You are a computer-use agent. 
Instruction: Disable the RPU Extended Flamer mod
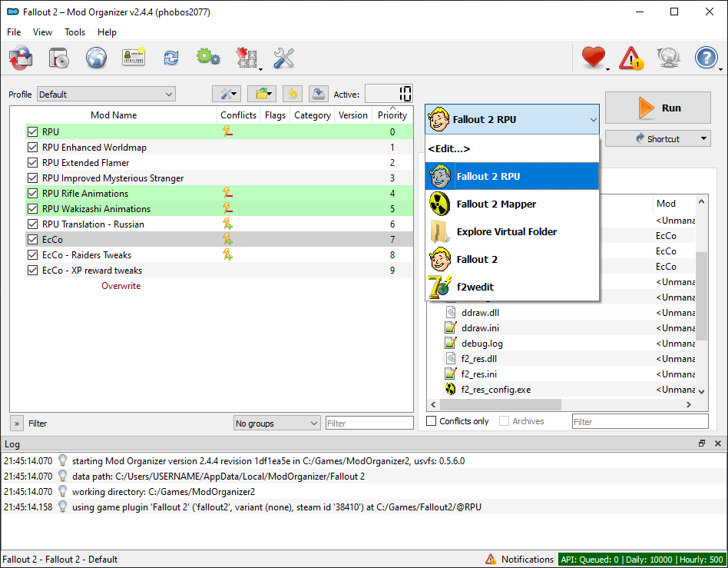(x=32, y=162)
